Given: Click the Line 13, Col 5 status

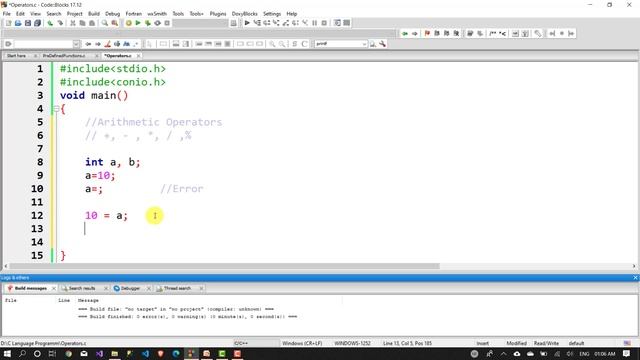Looking at the screenshot, I should [x=407, y=343].
